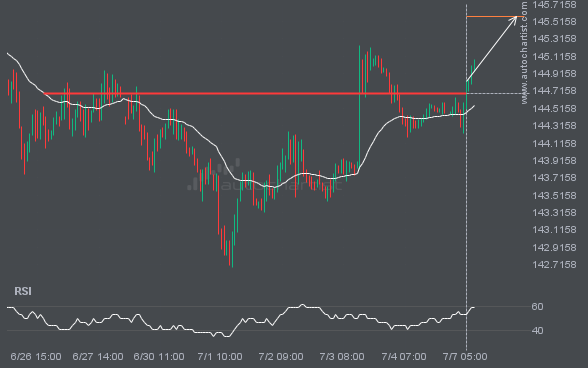The width and height of the screenshot is (588, 368).
Task: Click time label 6/26 15:00
Action: point(36,357)
